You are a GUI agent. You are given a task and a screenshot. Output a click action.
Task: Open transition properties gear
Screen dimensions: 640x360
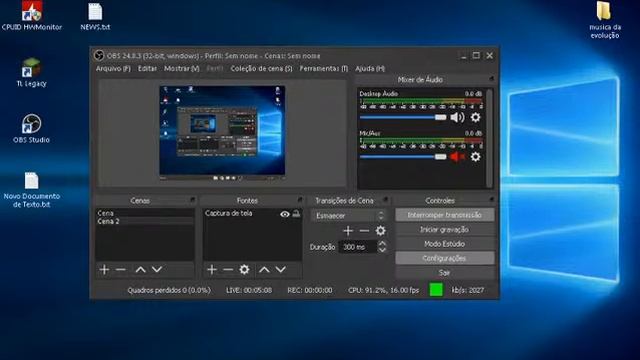coord(380,231)
